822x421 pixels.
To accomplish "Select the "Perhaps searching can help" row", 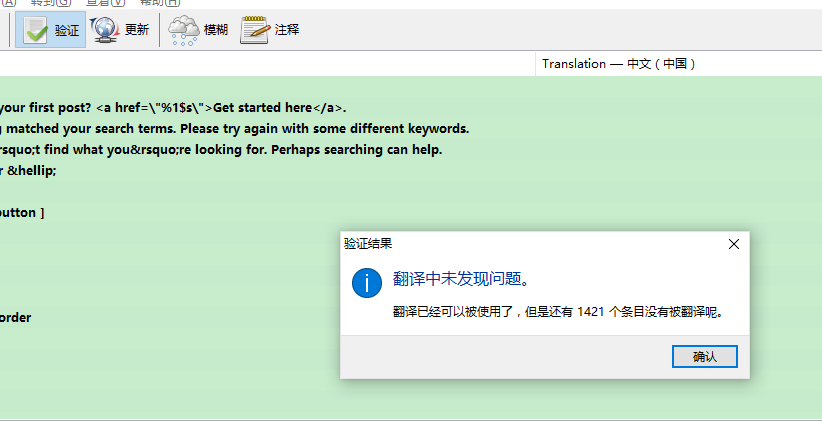I will click(x=220, y=150).
